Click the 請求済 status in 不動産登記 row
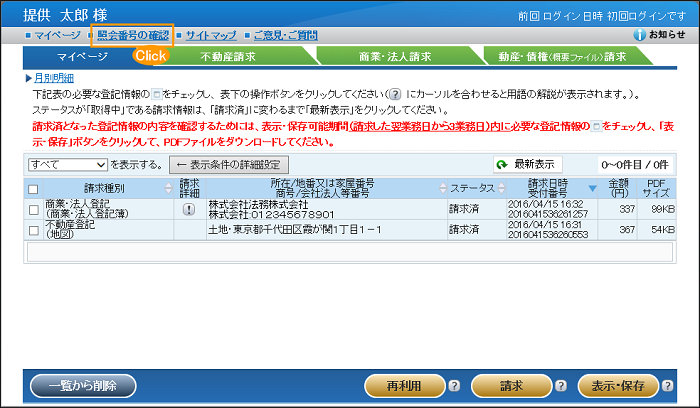Screen dimensions: 700x408 coord(464,229)
